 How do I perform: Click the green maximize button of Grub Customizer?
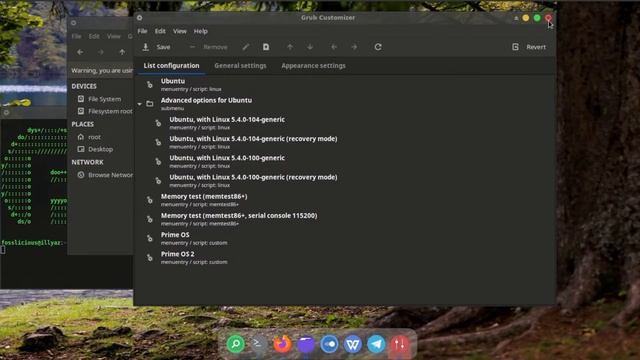[x=537, y=18]
